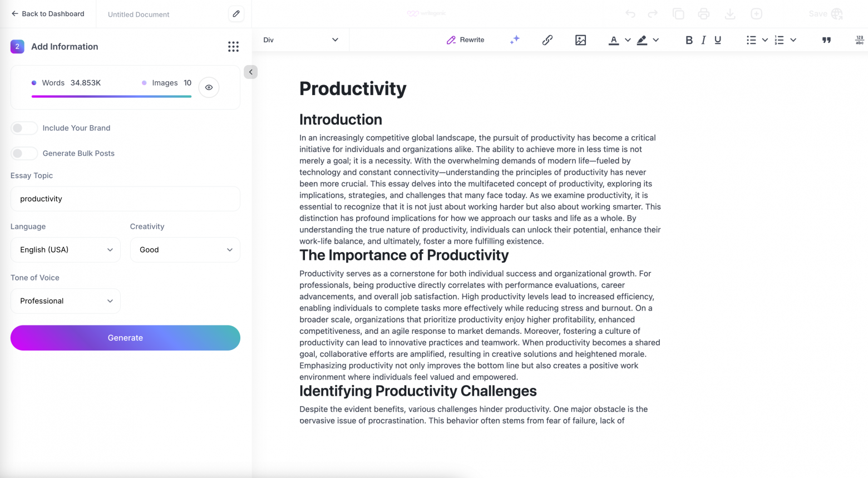Open the Language dropdown
Image resolution: width=868 pixels, height=478 pixels.
66,250
